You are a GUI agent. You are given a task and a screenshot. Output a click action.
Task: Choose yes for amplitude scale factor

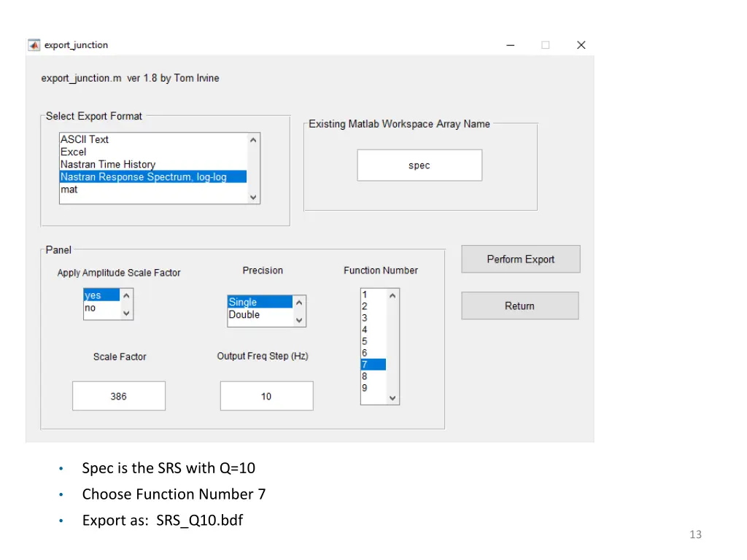101,295
